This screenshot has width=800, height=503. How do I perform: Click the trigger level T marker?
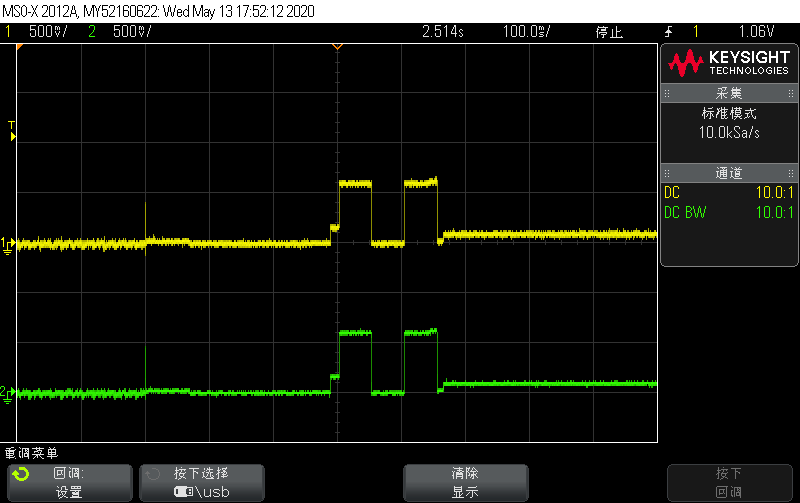click(x=12, y=131)
